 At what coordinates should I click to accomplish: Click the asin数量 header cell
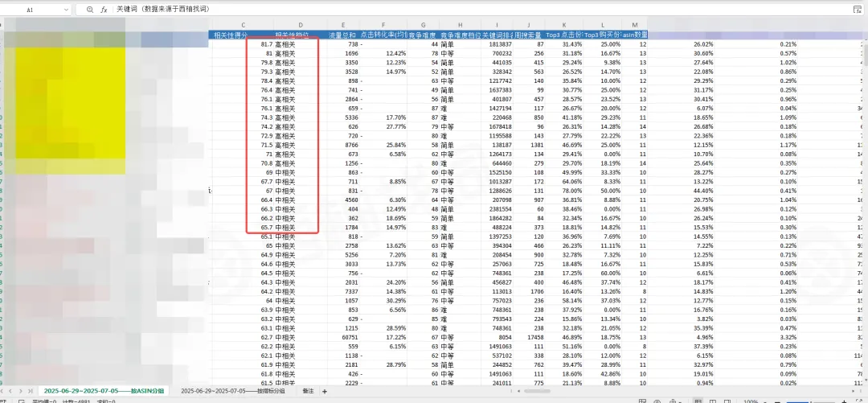[x=635, y=35]
